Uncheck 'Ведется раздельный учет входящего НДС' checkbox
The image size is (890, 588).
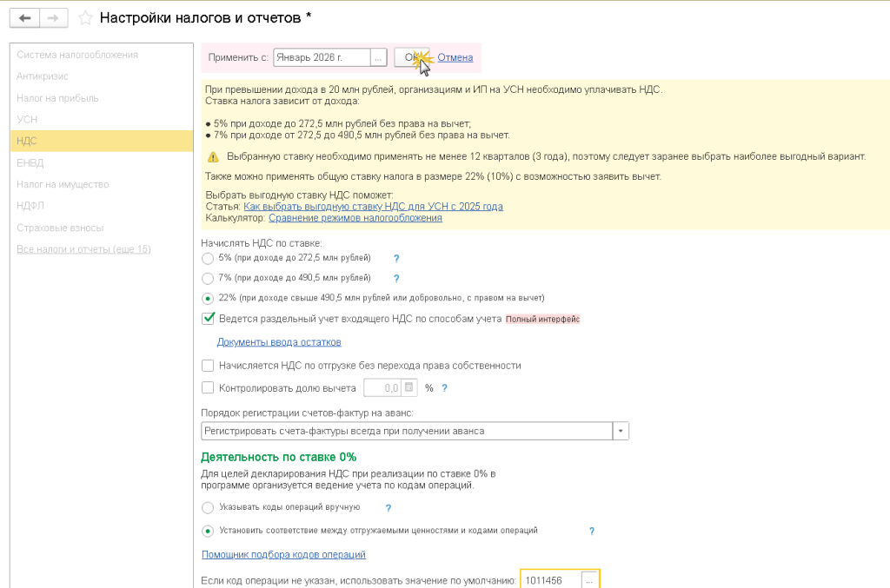208,319
